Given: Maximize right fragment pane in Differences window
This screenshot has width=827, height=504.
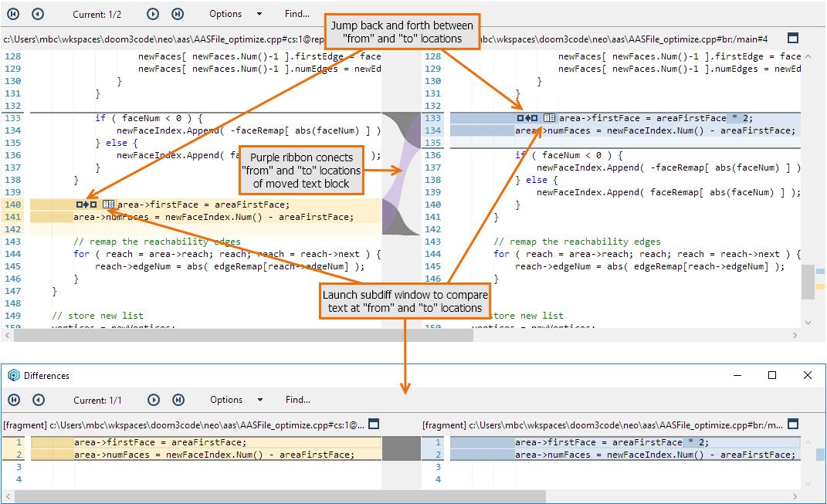Looking at the screenshot, I should point(793,424).
